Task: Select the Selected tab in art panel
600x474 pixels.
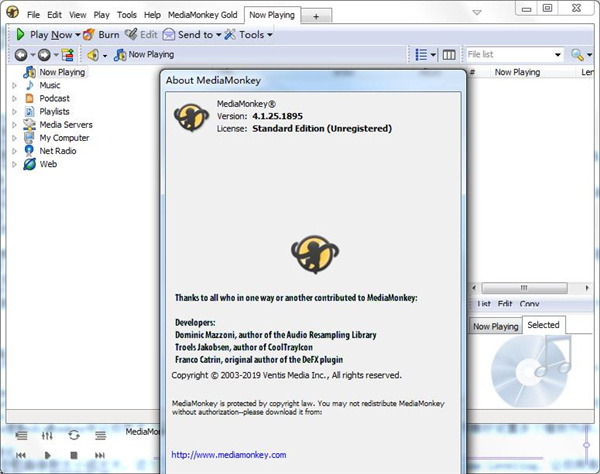Action: (x=543, y=325)
